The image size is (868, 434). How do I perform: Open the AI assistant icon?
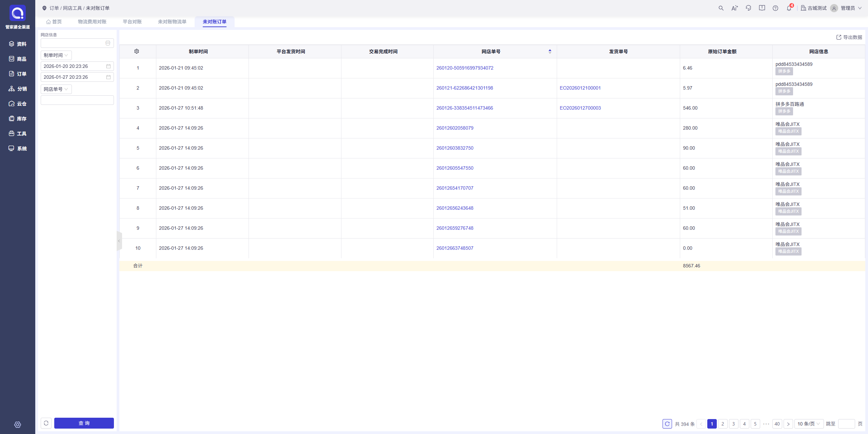(734, 8)
